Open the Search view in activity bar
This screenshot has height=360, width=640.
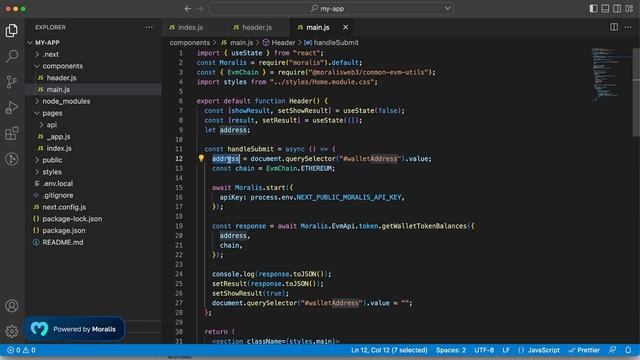tap(11, 56)
